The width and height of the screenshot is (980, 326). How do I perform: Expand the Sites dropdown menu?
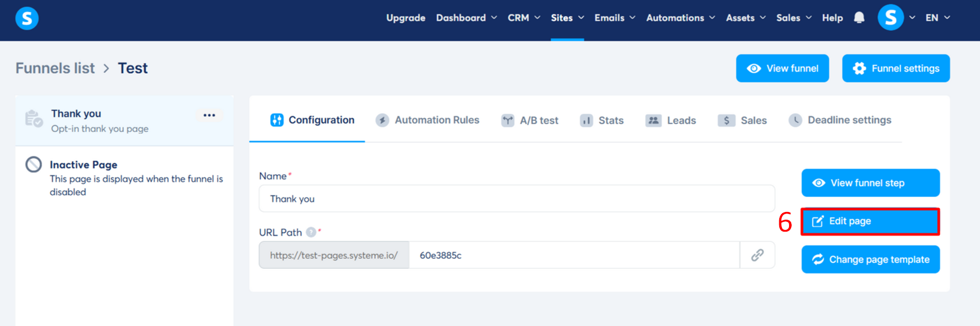coord(567,18)
